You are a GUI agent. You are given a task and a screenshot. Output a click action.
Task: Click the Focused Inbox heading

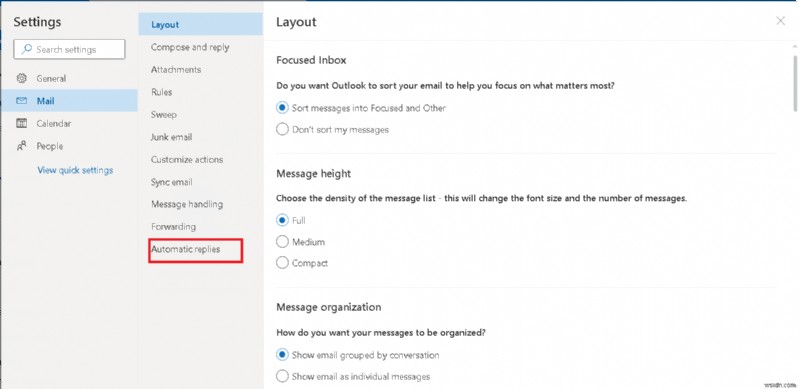coord(311,60)
